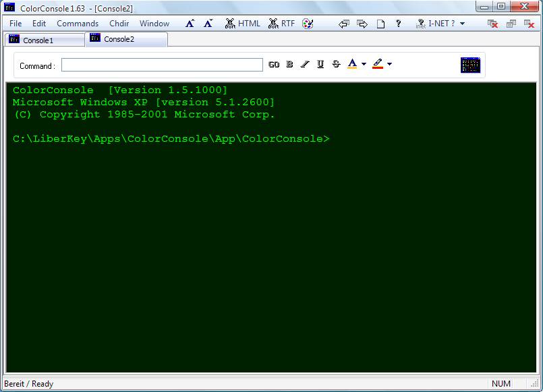
Task: Apply the current font color
Action: click(352, 64)
